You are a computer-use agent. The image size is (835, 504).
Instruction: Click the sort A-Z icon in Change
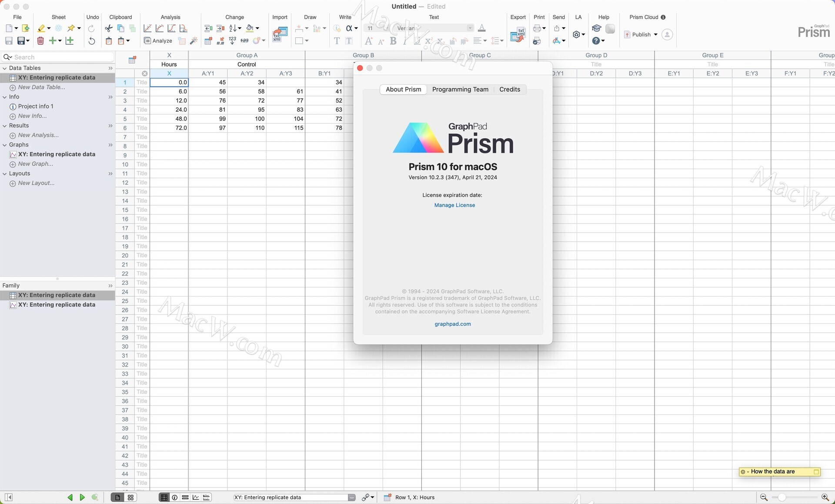pos(233,28)
